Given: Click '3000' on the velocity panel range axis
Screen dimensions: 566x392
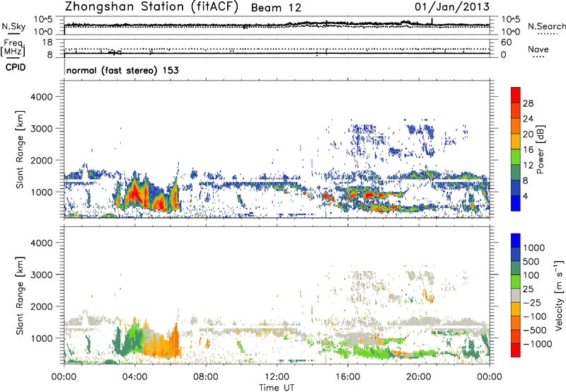Looking at the screenshot, I should 41,275.
